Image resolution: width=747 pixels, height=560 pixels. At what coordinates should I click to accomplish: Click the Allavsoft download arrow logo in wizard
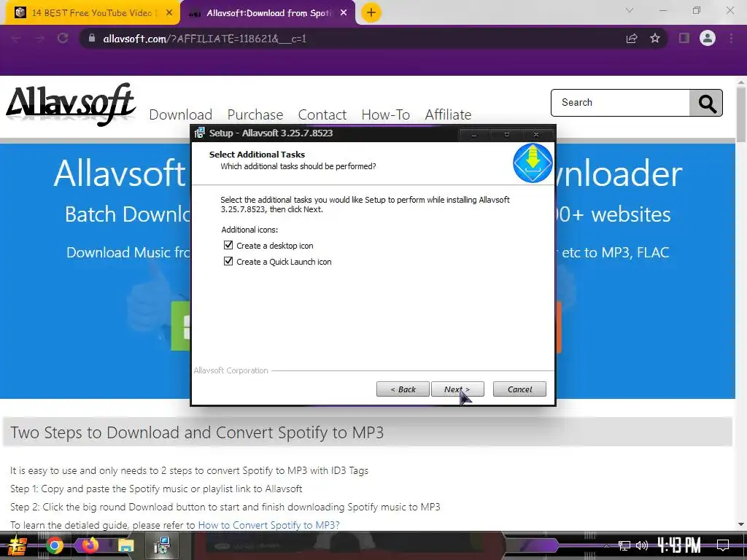point(533,163)
